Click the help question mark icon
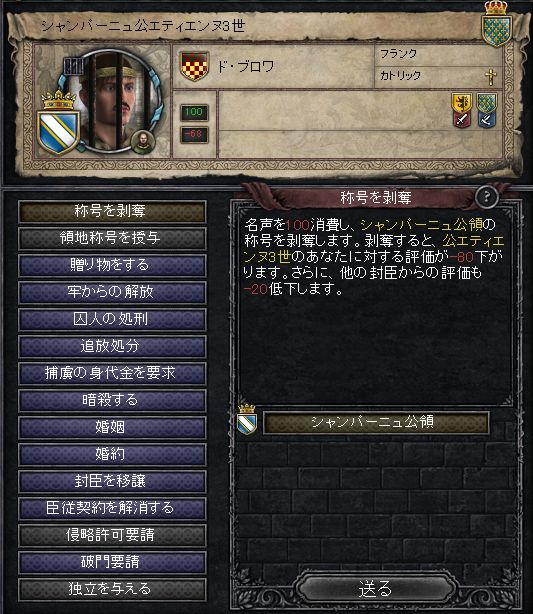 click(486, 197)
